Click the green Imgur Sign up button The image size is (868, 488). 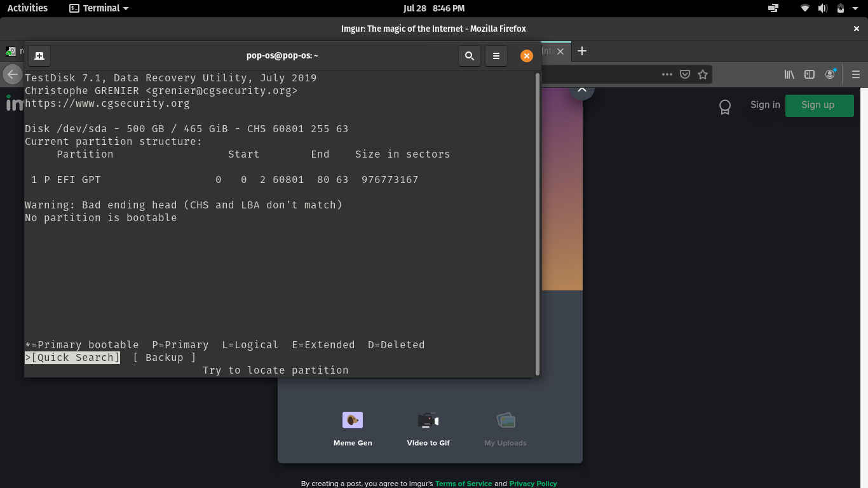tap(820, 105)
